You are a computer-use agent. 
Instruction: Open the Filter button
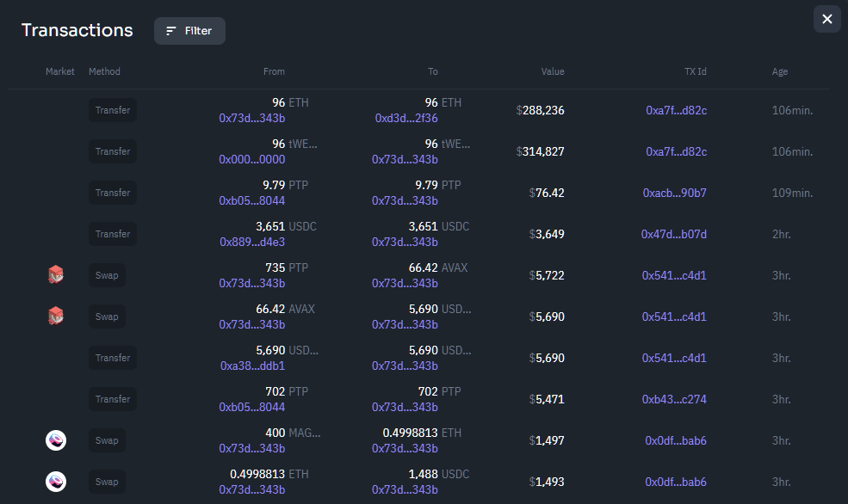[x=189, y=31]
